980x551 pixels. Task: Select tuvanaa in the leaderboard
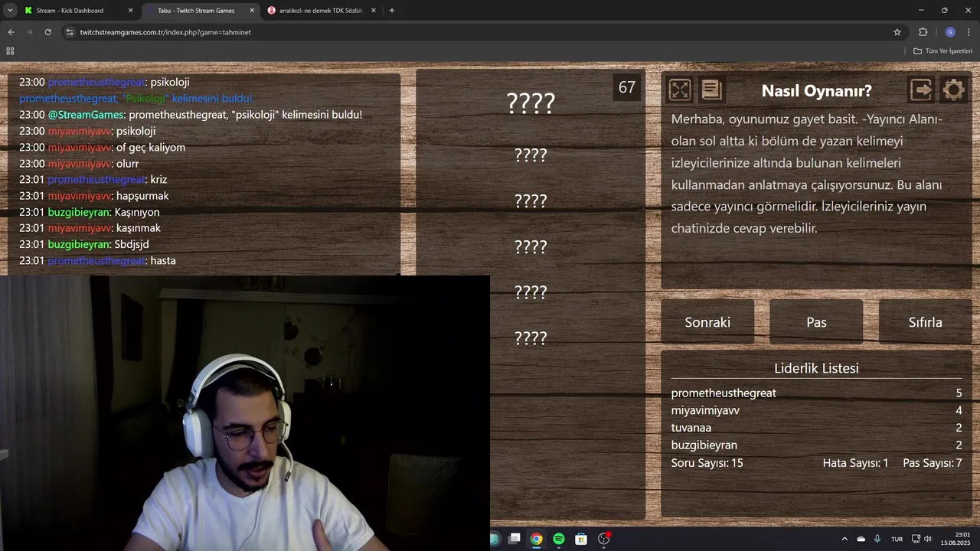691,428
